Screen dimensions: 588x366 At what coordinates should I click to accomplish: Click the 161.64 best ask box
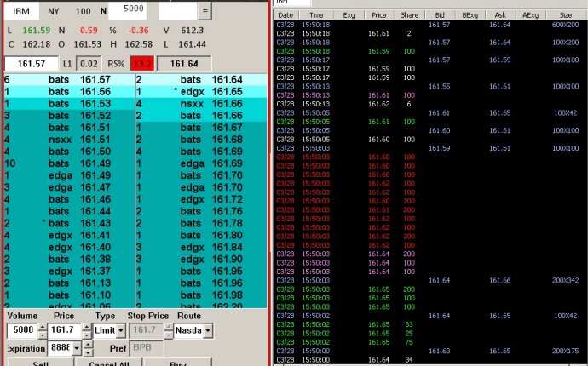pyautogui.click(x=184, y=64)
